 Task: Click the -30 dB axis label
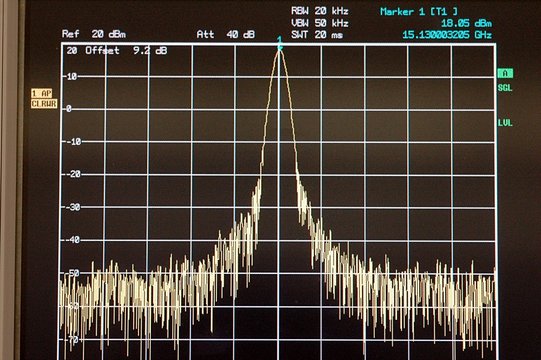[x=72, y=207]
